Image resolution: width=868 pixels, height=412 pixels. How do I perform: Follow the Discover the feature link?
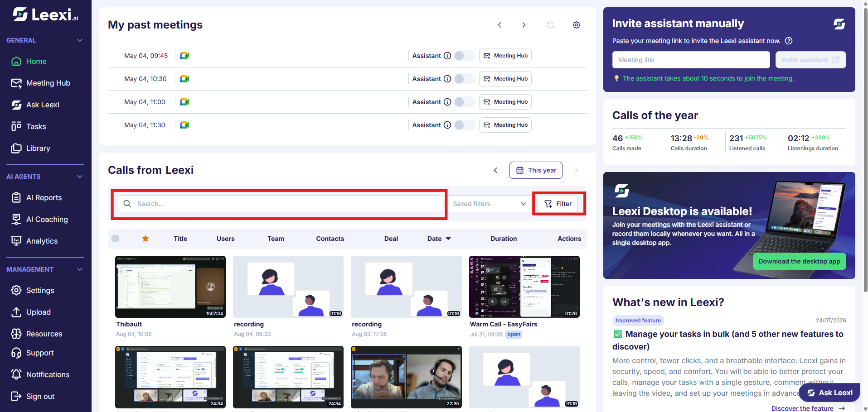point(808,408)
